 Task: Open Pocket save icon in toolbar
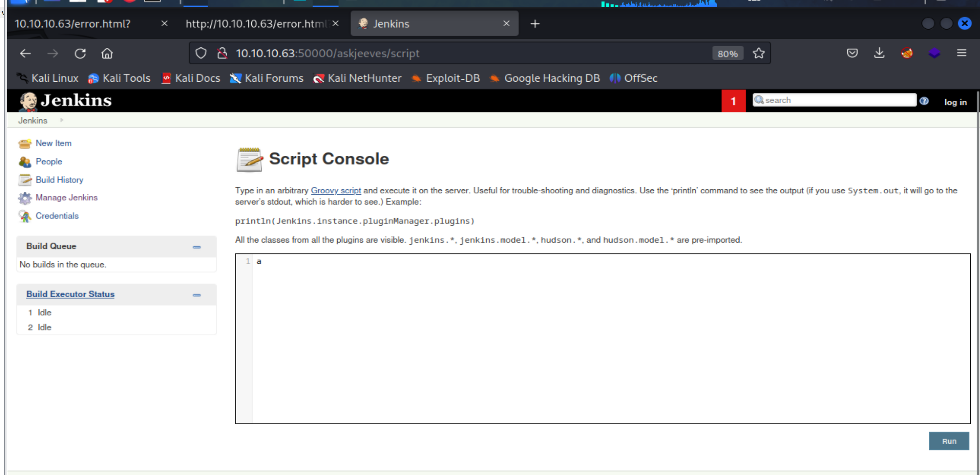(852, 53)
